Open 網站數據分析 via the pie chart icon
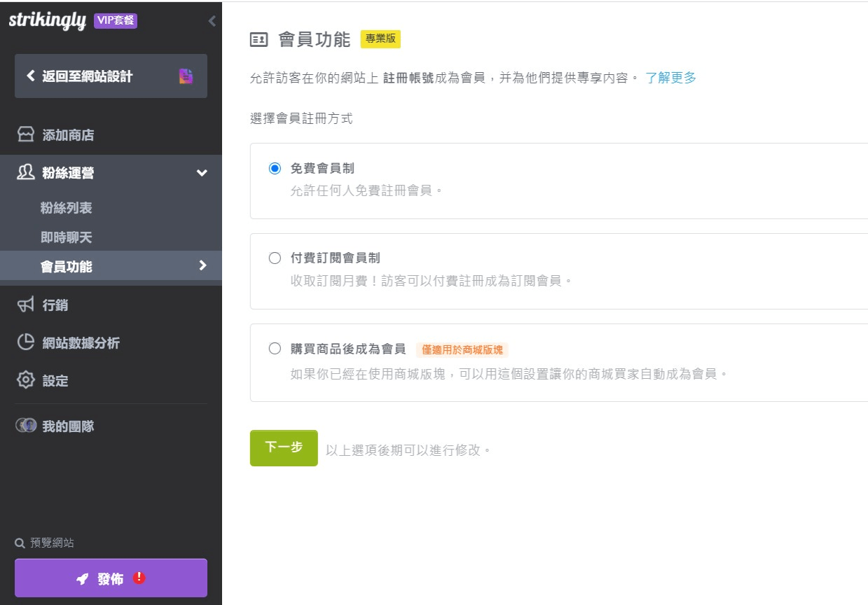Image resolution: width=868 pixels, height=605 pixels. click(x=25, y=342)
